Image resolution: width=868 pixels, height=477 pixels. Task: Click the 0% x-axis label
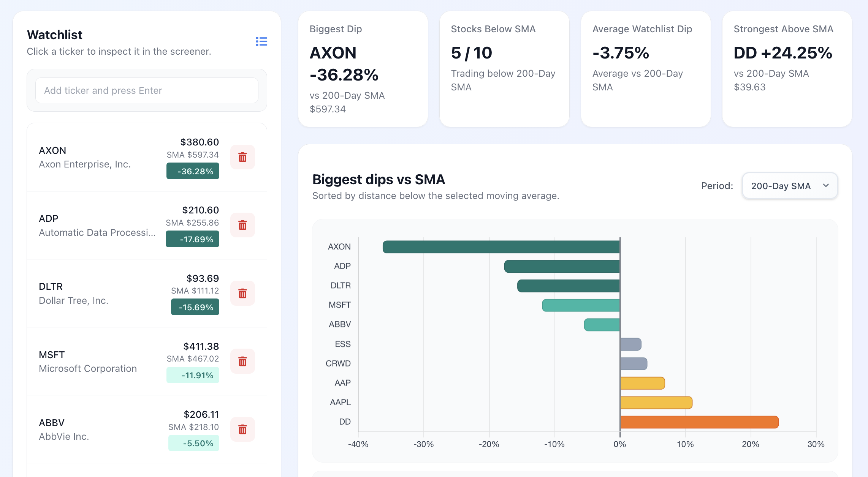coord(620,444)
